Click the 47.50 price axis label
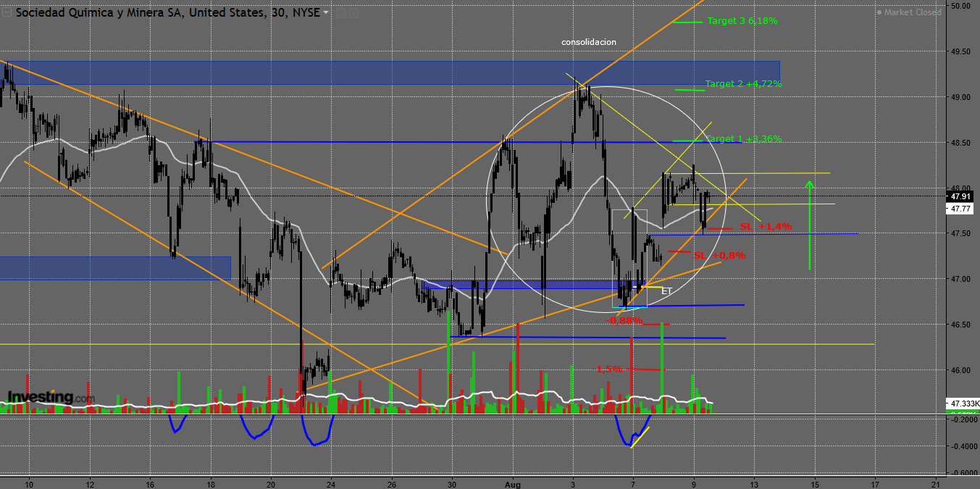This screenshot has width=980, height=489. click(961, 233)
